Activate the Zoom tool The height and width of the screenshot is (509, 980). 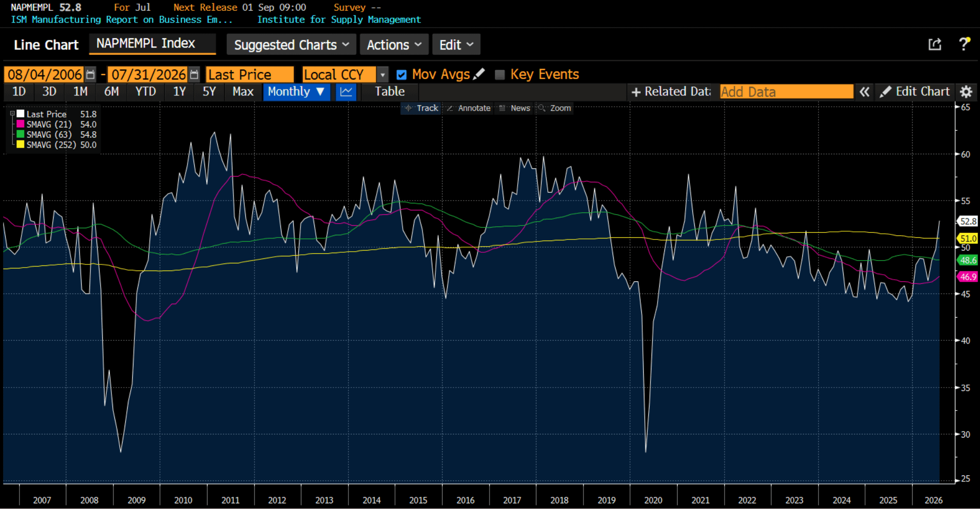[554, 108]
